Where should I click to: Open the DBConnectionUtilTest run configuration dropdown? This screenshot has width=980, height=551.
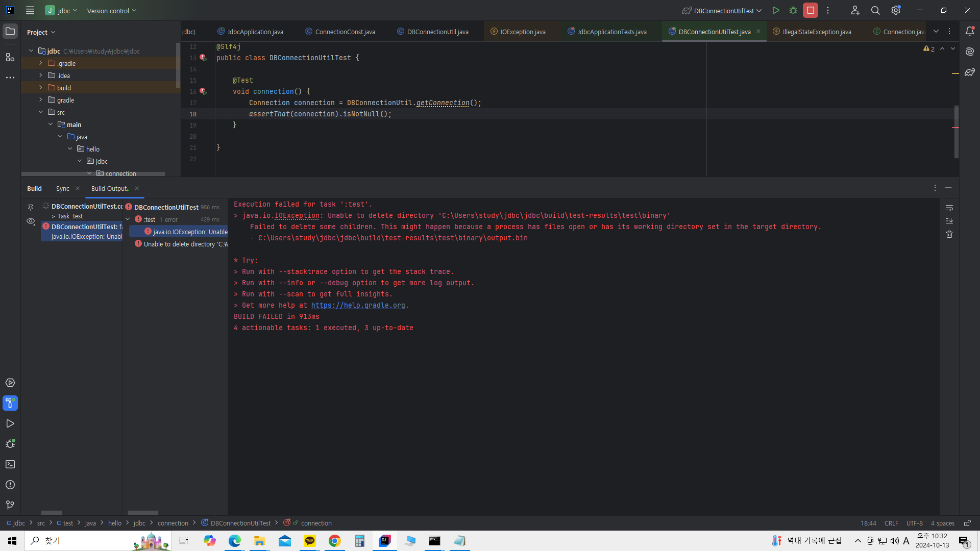click(722, 10)
